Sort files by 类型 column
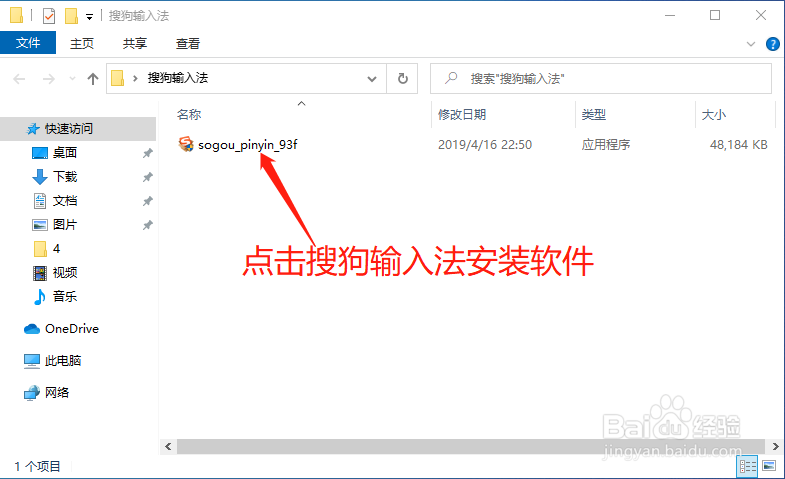This screenshot has height=479, width=785. 594,115
